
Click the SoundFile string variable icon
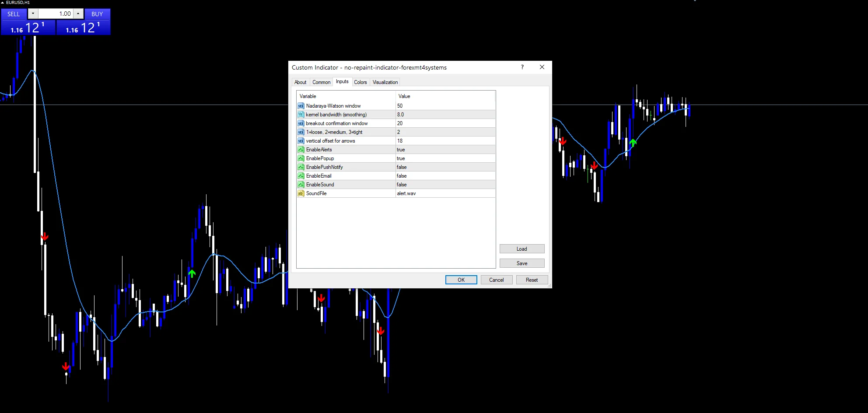pos(301,193)
